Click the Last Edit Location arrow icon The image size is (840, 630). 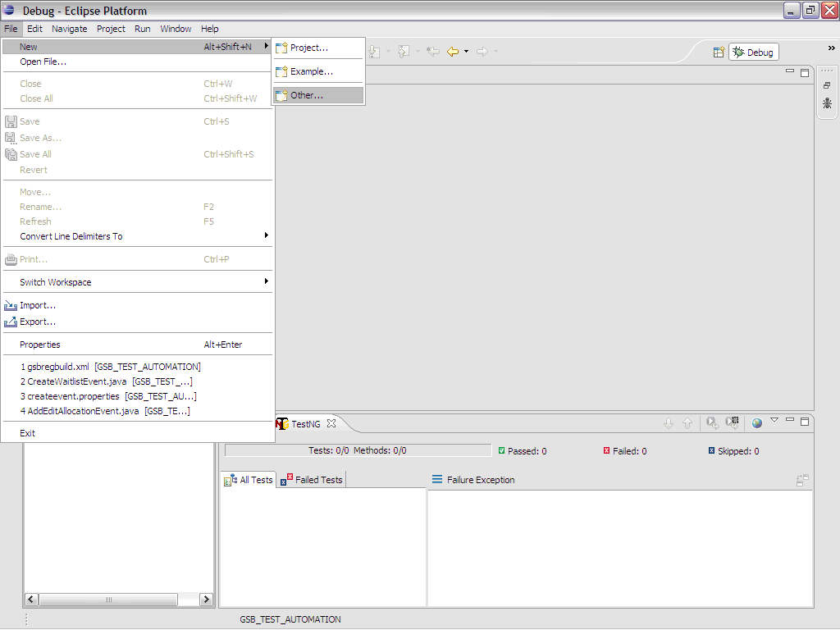[433, 52]
